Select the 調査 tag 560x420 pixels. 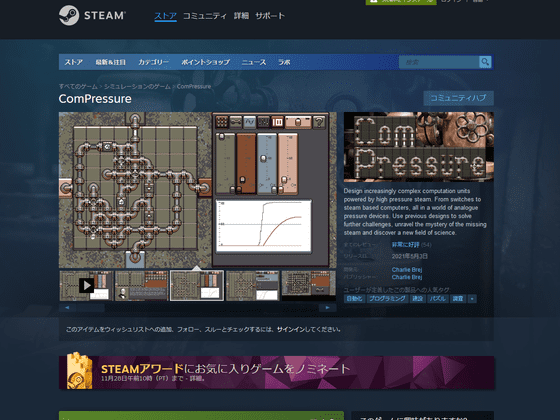[x=458, y=299]
